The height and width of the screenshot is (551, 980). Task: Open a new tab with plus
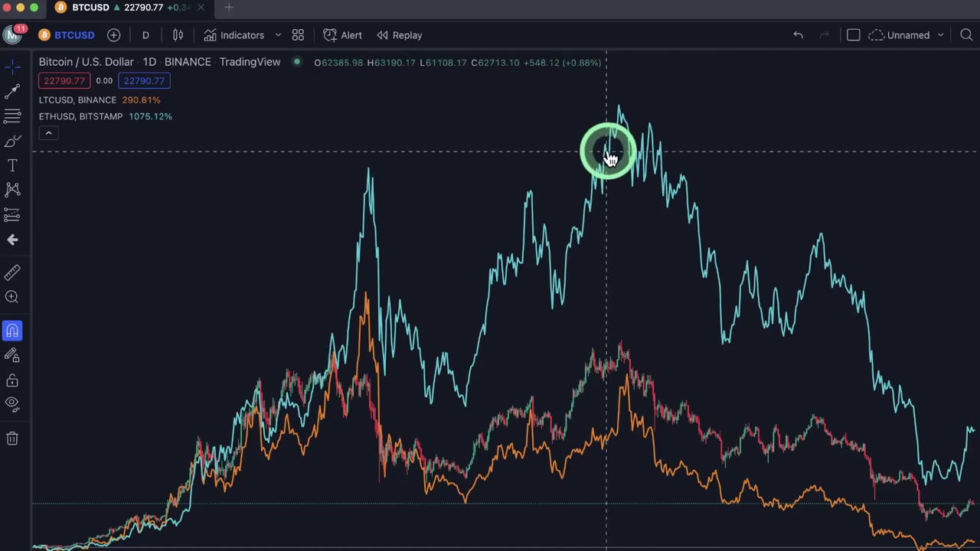tap(228, 8)
